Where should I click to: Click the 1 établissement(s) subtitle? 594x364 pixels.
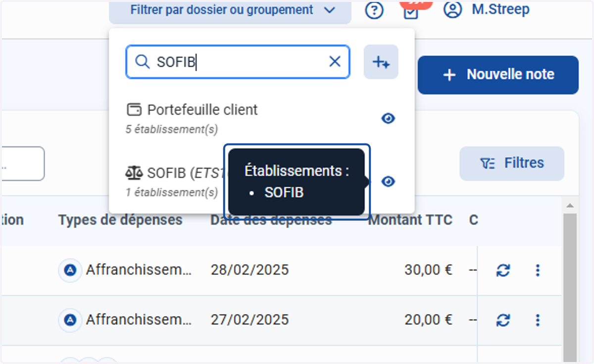click(171, 192)
